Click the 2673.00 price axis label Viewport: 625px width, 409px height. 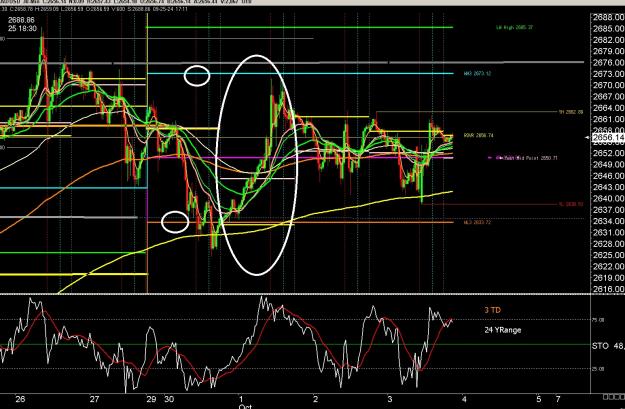click(x=609, y=74)
